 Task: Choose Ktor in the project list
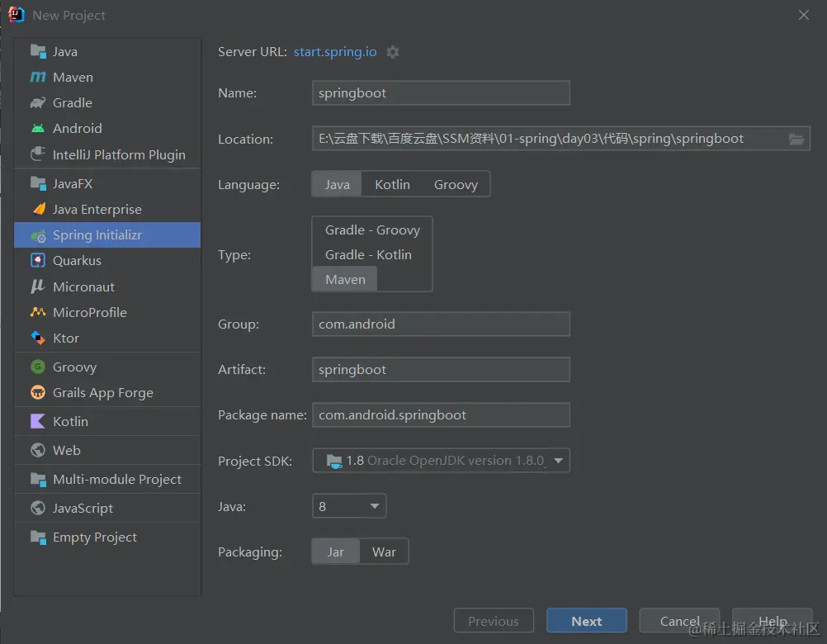[107, 338]
